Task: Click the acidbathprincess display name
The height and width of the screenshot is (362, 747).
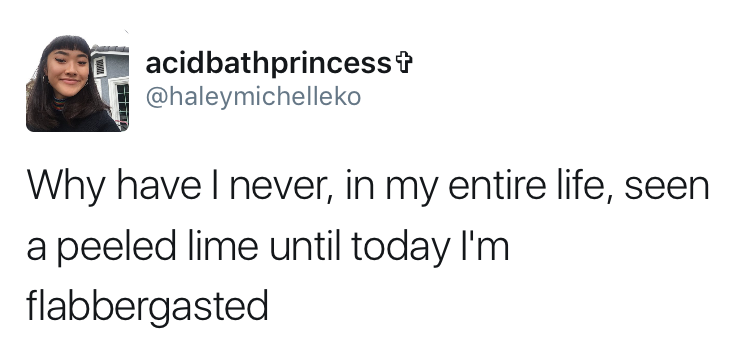Action: click(x=268, y=63)
